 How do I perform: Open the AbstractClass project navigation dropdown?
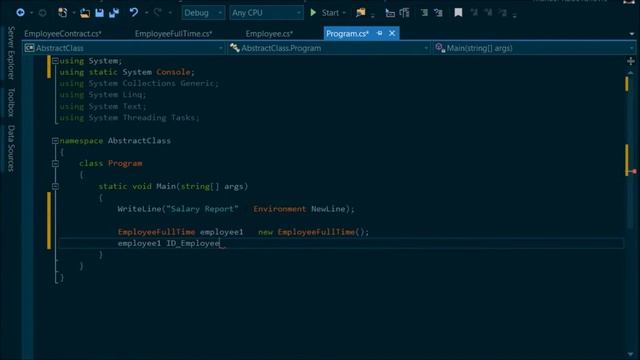coord(124,48)
